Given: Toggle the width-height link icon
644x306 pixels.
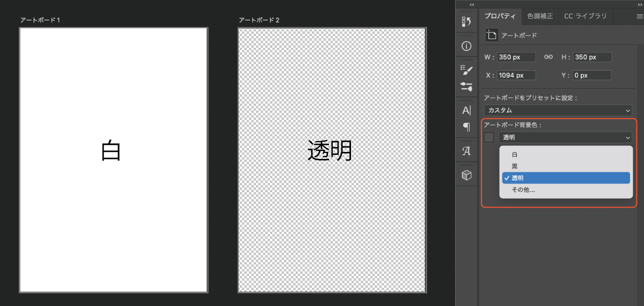Looking at the screenshot, I should (548, 57).
